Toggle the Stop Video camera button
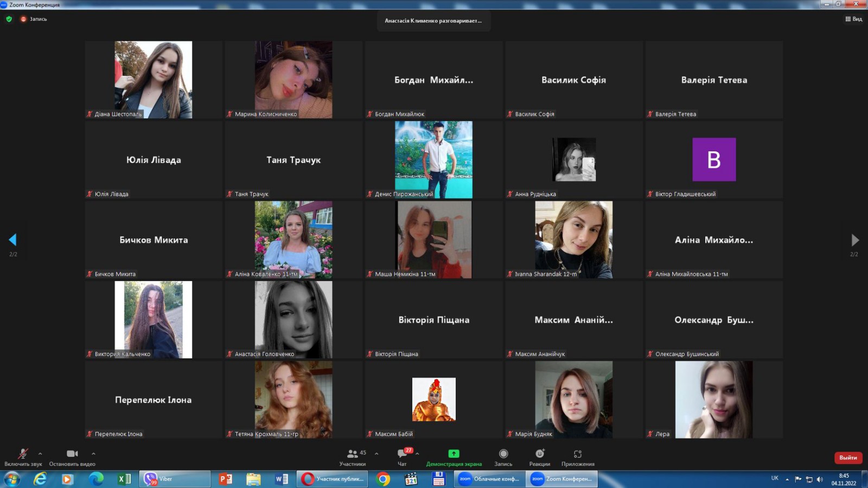 coord(72,454)
